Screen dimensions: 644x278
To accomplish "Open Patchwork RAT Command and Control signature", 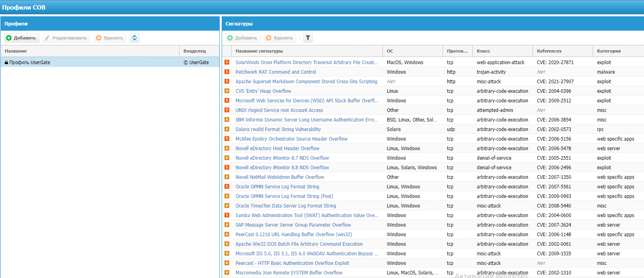I will pos(275,72).
